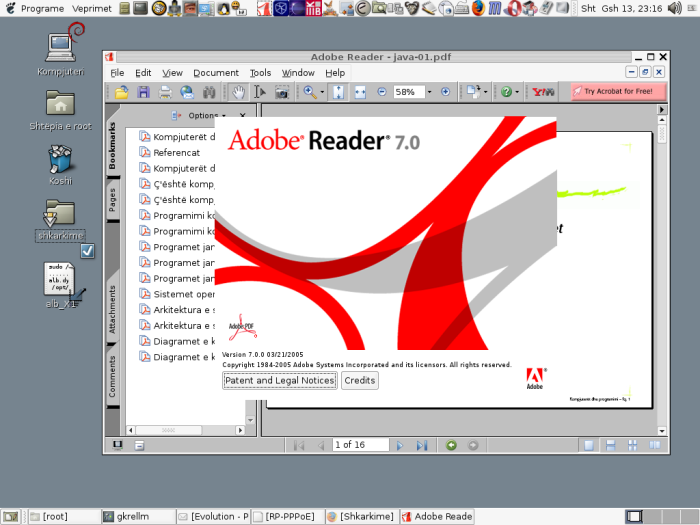Expand the Help dropdown arrow
The height and width of the screenshot is (525, 700).
pyautogui.click(x=517, y=92)
